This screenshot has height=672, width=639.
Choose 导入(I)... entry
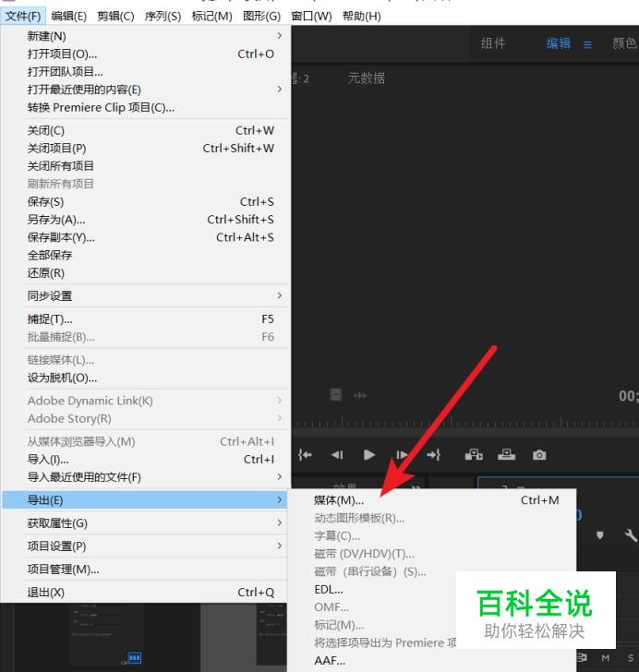point(145,460)
